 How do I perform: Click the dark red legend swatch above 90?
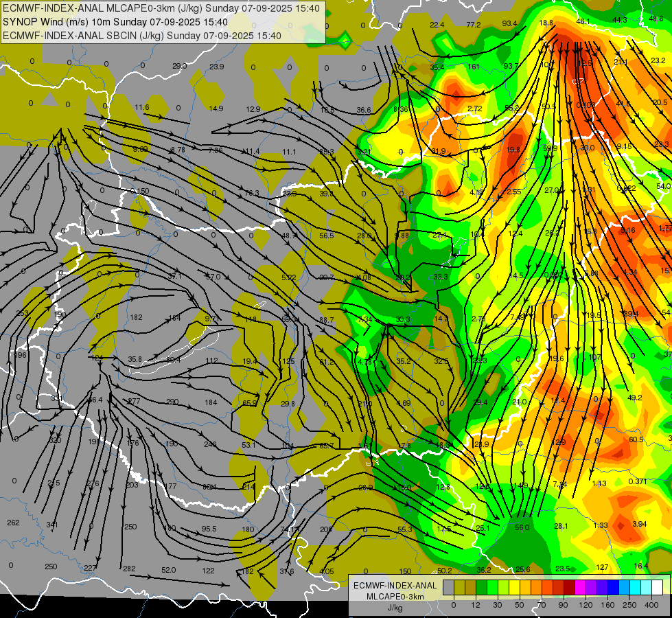(x=569, y=588)
